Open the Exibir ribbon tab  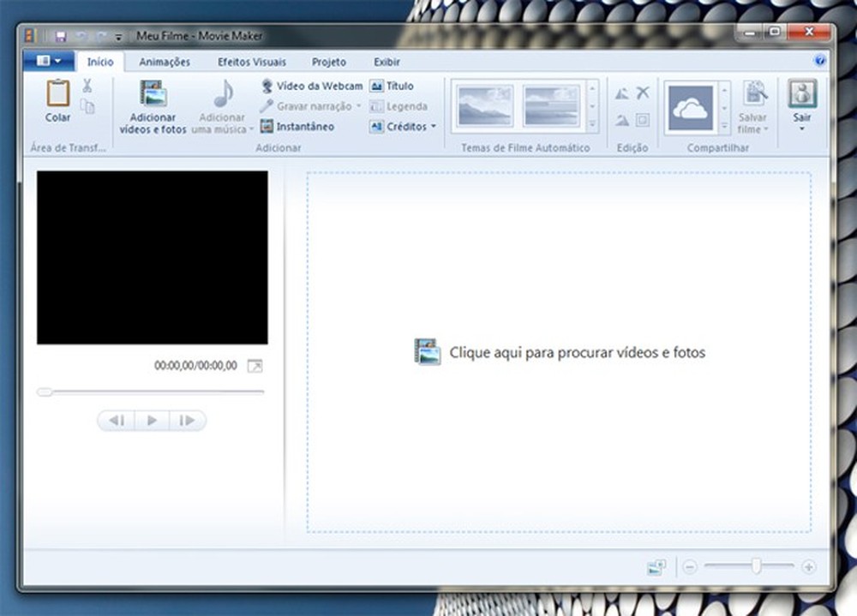(386, 62)
